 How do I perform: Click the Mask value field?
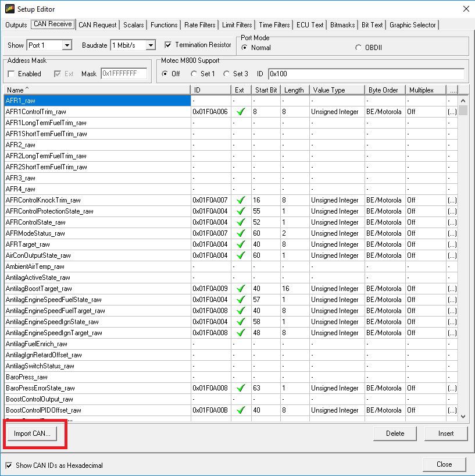pos(124,73)
